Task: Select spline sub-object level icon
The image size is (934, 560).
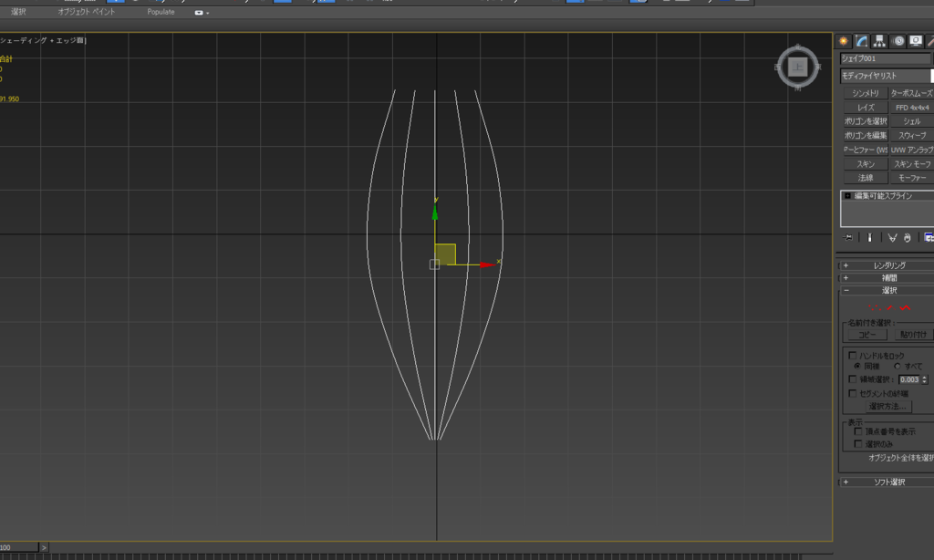Action: point(906,307)
